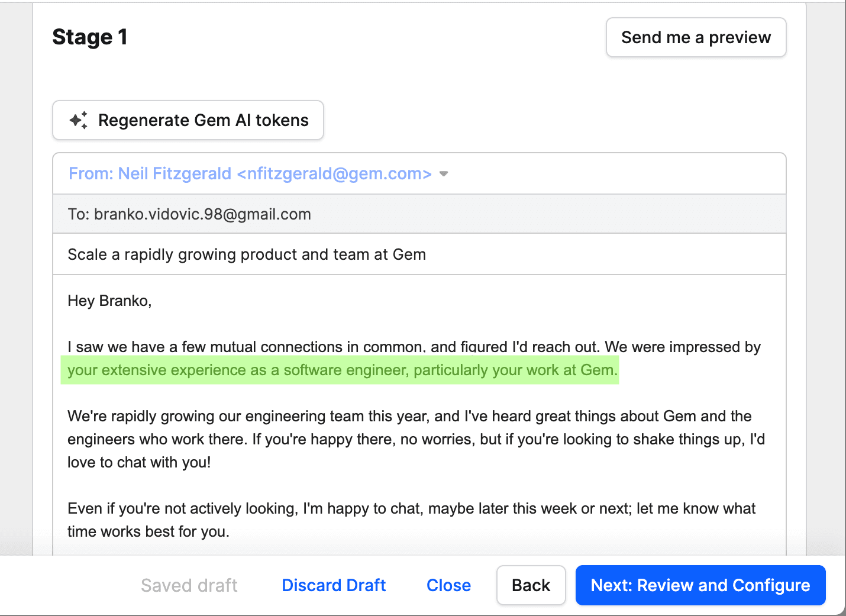
Task: Select the green highlighted AI token sentence
Action: [x=342, y=370]
